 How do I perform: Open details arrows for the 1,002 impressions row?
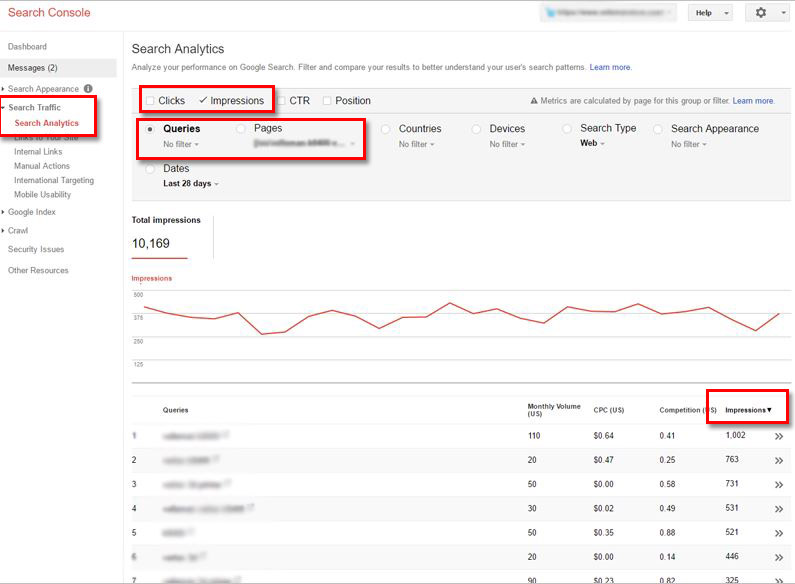click(779, 436)
